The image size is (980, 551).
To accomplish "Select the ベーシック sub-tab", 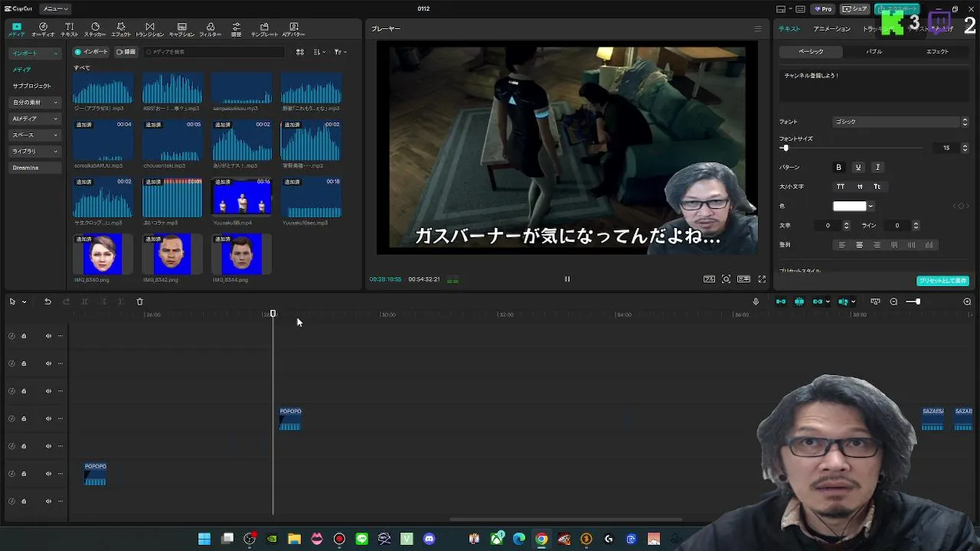I will pyautogui.click(x=811, y=52).
